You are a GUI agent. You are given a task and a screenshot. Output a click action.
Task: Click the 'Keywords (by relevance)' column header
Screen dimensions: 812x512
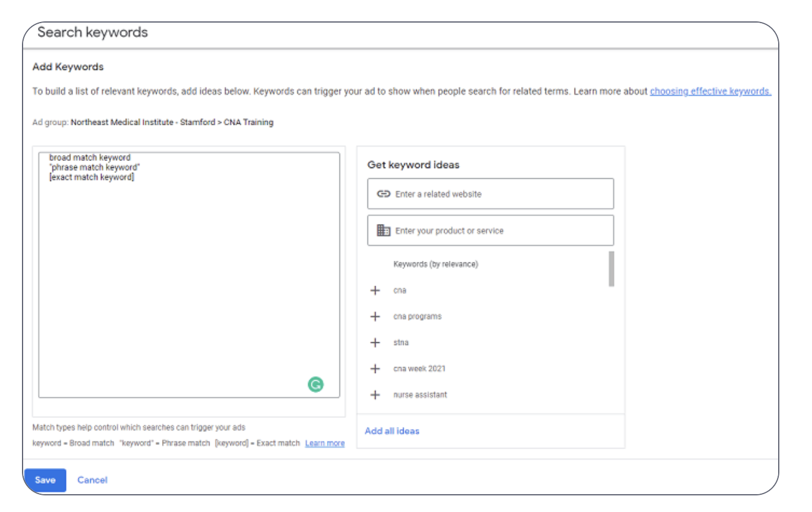[x=435, y=264]
